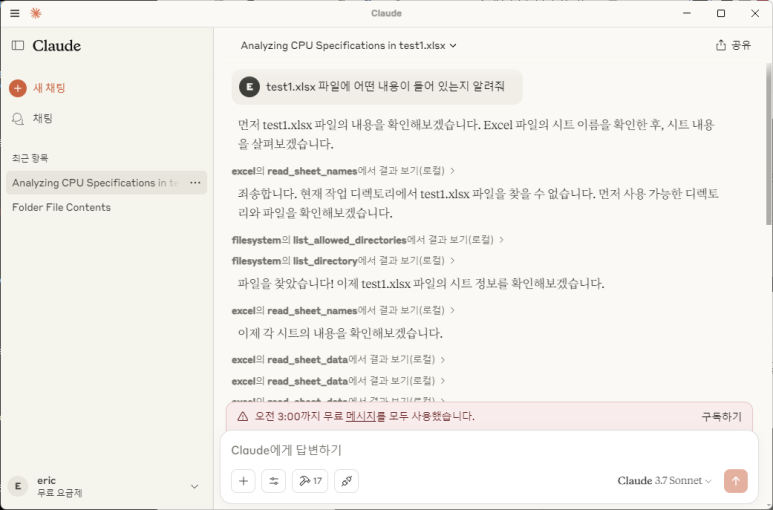
Task: Click text 이제 각 시트의 내용을 확인해보겠습니다
Action: point(340,334)
